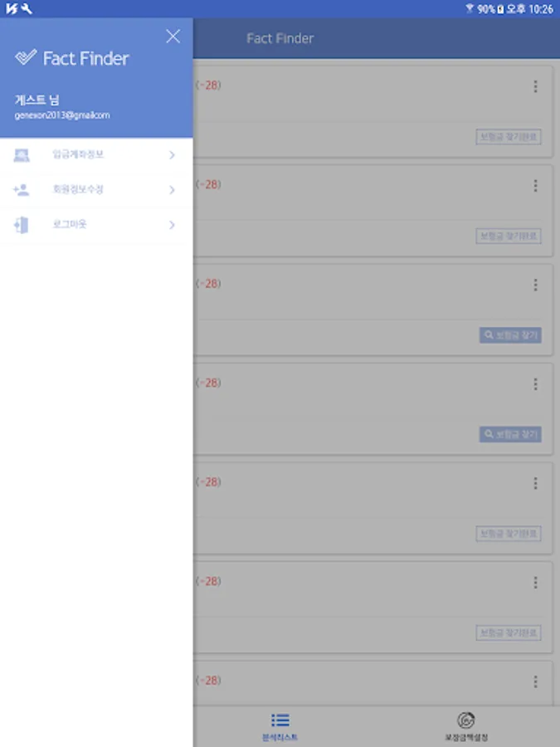Close the side drawer with the X icon
This screenshot has height=747, width=560.
pos(173,37)
